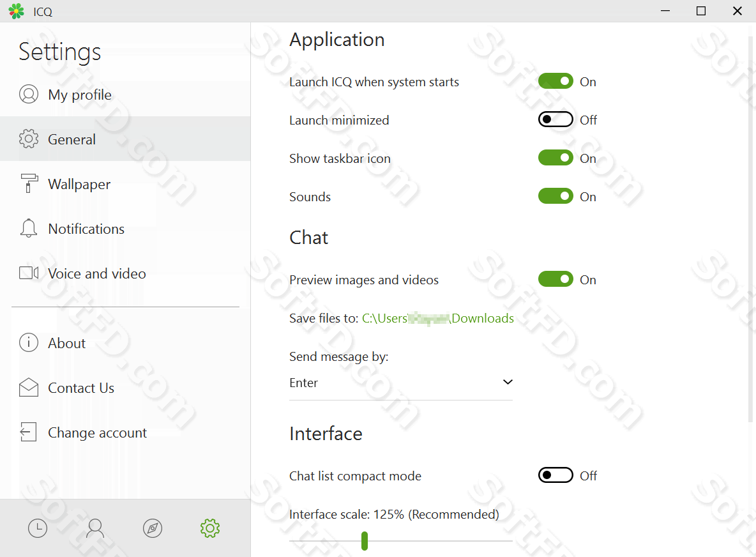Click the Show taskbar icon label
Image resolution: width=756 pixels, height=557 pixels.
point(340,158)
